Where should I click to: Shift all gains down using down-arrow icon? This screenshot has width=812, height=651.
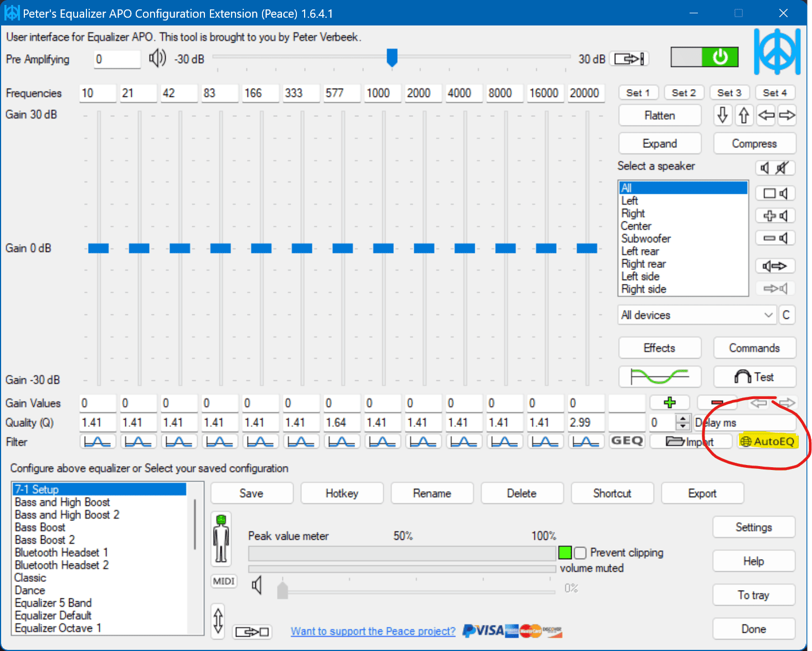point(722,115)
